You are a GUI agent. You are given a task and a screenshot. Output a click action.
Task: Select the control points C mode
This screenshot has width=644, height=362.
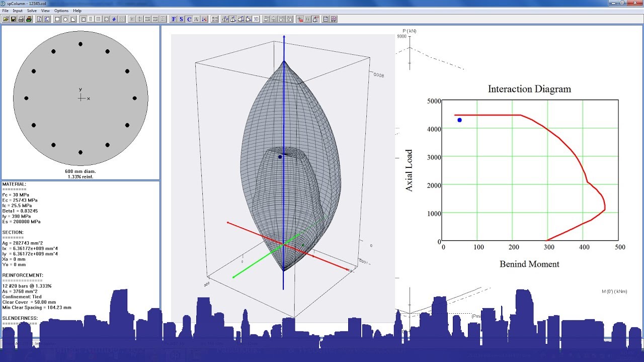coord(190,19)
